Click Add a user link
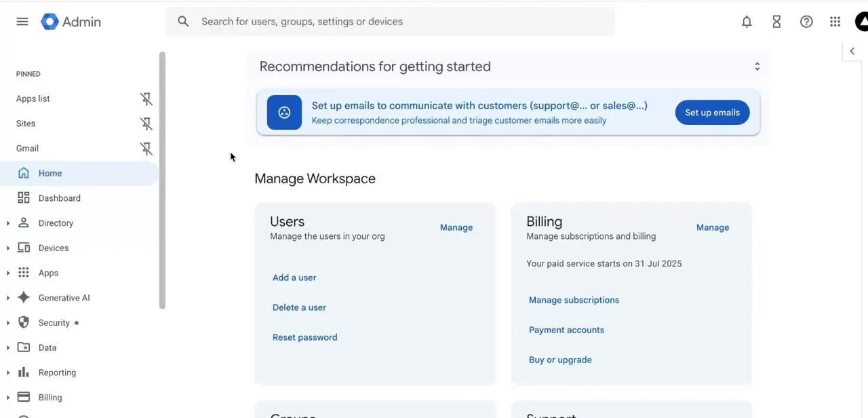 tap(294, 278)
